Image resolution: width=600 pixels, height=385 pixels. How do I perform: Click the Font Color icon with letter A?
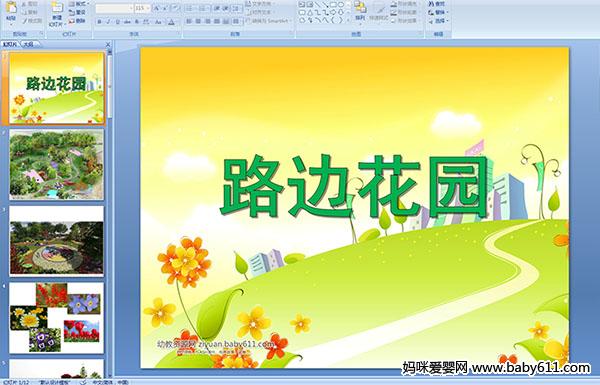171,22
